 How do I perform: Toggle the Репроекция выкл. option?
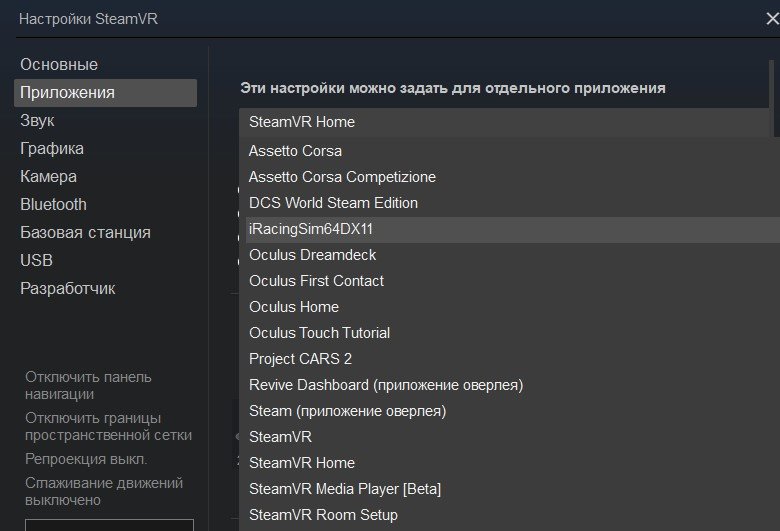point(86,459)
